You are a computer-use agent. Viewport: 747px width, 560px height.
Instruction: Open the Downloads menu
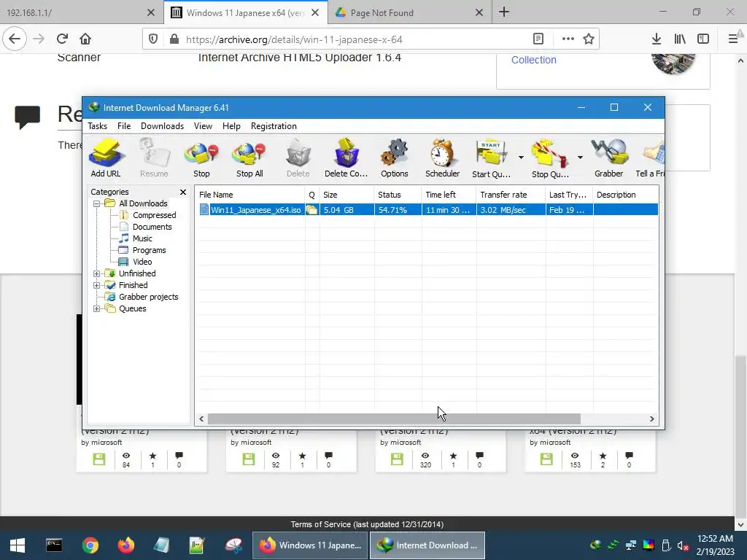pyautogui.click(x=162, y=126)
